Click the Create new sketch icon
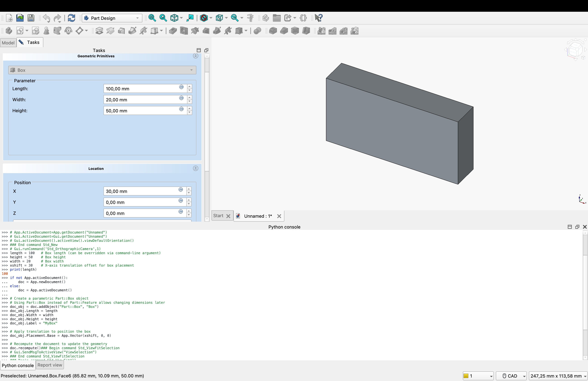Image resolution: width=588 pixels, height=381 pixels. (x=20, y=31)
